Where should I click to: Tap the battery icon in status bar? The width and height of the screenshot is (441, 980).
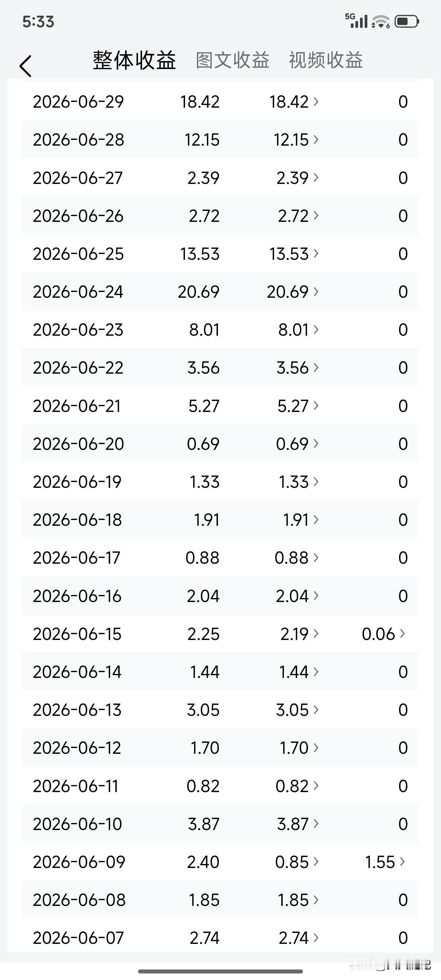407,21
